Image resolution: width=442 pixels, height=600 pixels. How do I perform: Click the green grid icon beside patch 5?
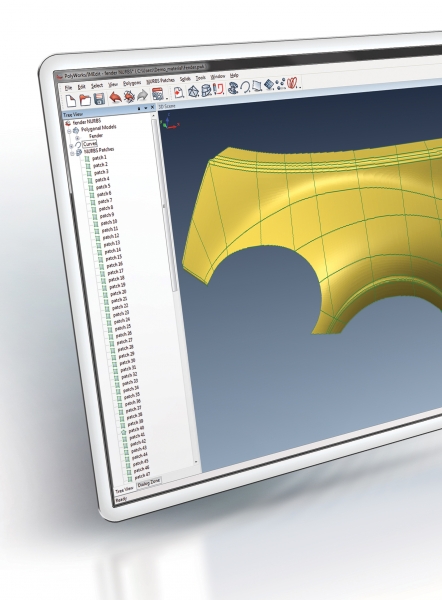91,188
